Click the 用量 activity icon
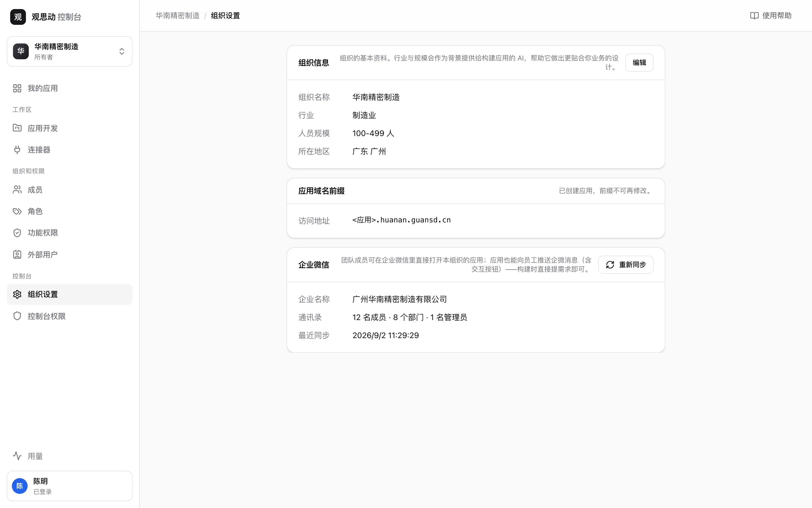Viewport: 812px width, 508px height. point(17,456)
